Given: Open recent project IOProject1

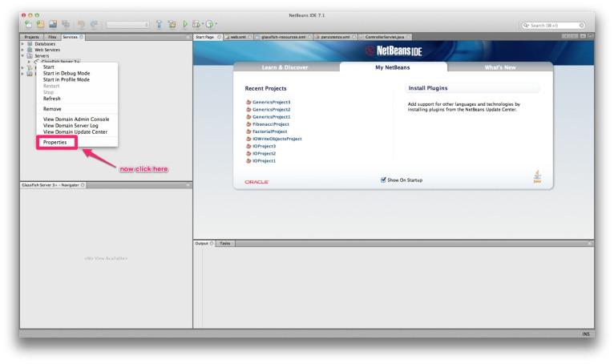Looking at the screenshot, I should pyautogui.click(x=264, y=160).
